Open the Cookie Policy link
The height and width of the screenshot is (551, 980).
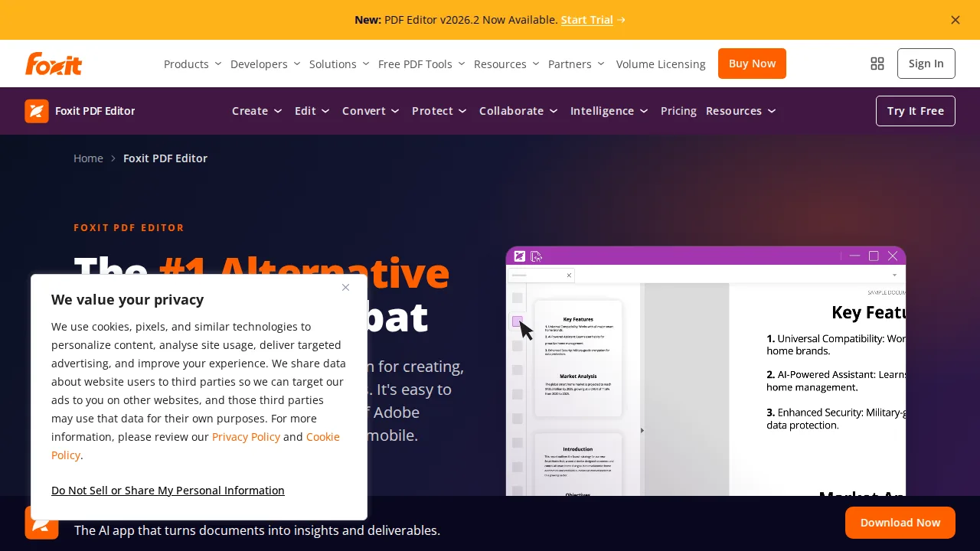tap(323, 436)
